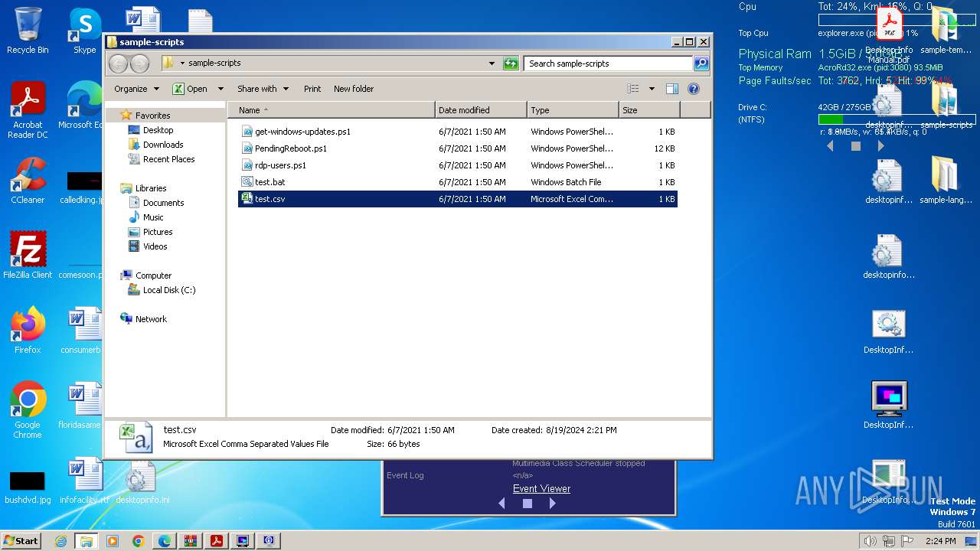Image resolution: width=980 pixels, height=551 pixels.
Task: Expand the address bar history dropdown
Action: click(x=492, y=64)
